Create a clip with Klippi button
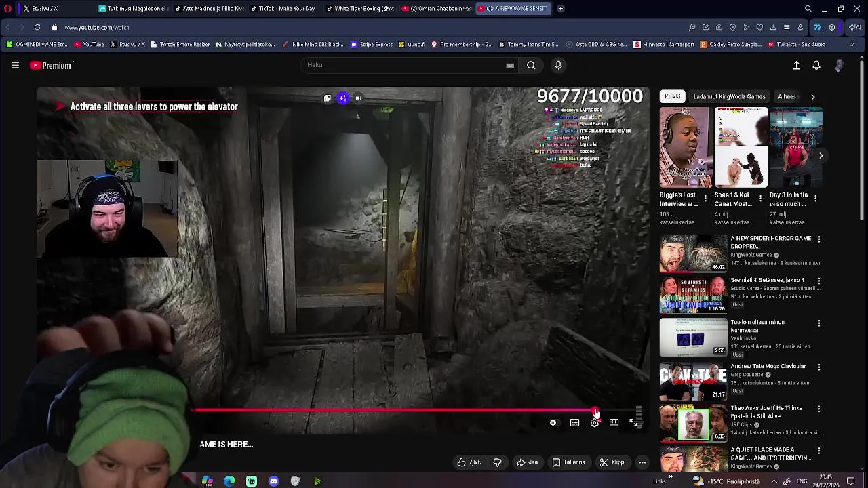This screenshot has height=488, width=868. pyautogui.click(x=612, y=462)
